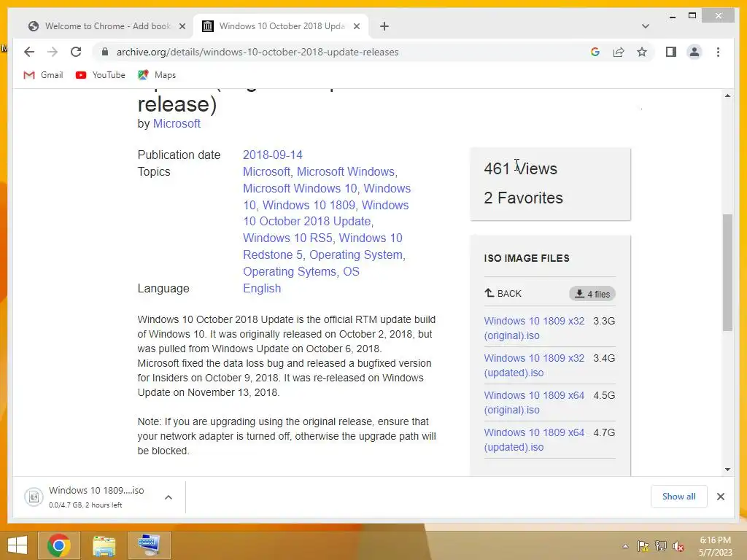Open network tray icon
The image size is (747, 560).
(x=661, y=546)
